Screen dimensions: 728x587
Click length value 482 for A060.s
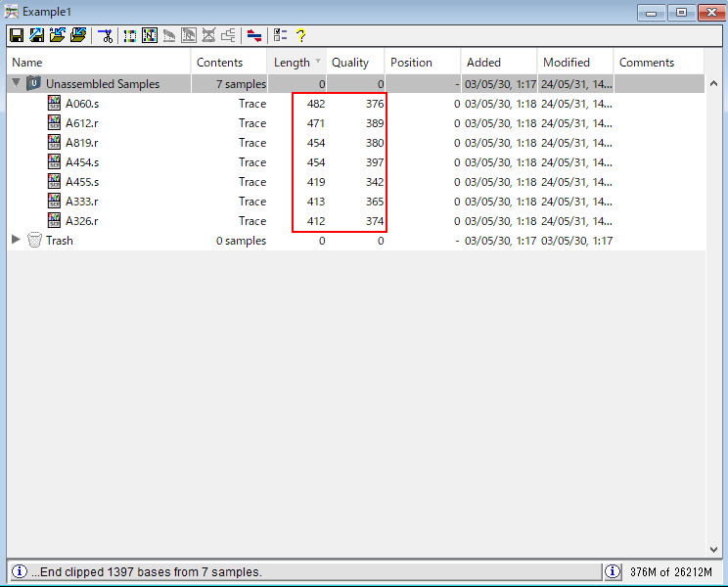pyautogui.click(x=316, y=104)
